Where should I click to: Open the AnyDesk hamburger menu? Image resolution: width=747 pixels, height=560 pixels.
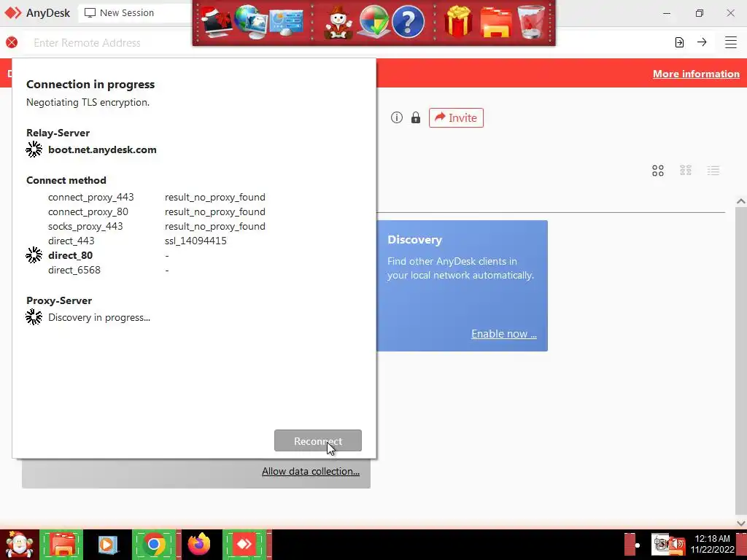point(731,42)
